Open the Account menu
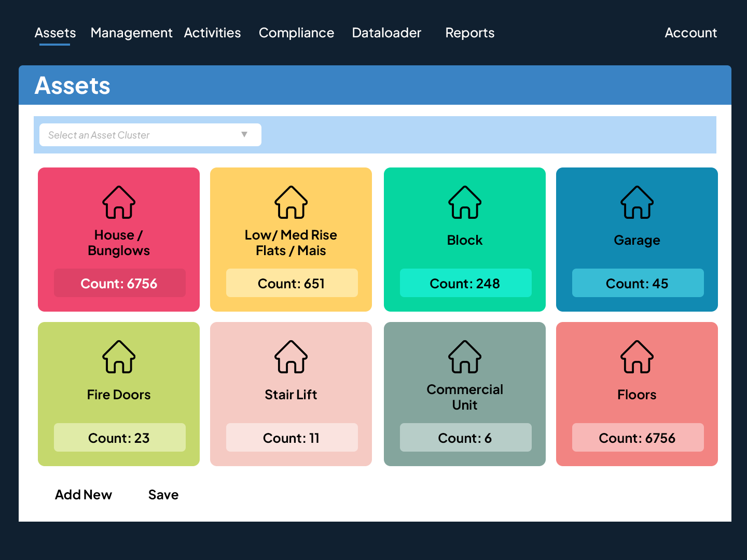 pos(690,33)
